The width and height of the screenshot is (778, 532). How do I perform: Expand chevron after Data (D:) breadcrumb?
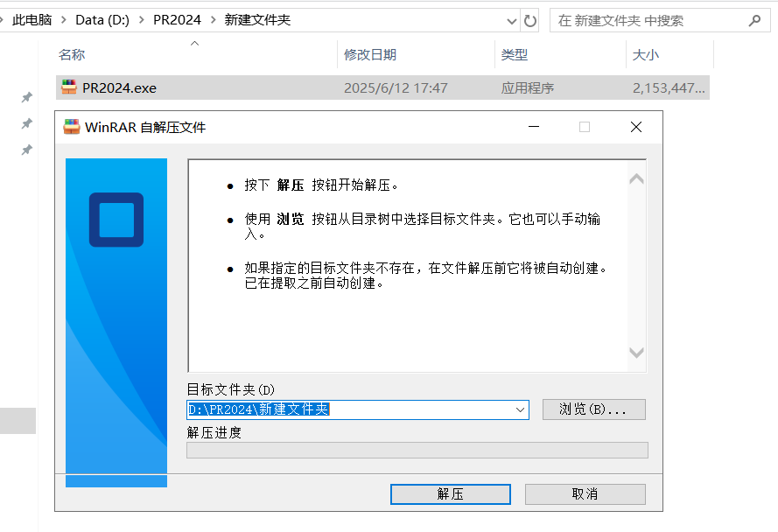pyautogui.click(x=142, y=20)
